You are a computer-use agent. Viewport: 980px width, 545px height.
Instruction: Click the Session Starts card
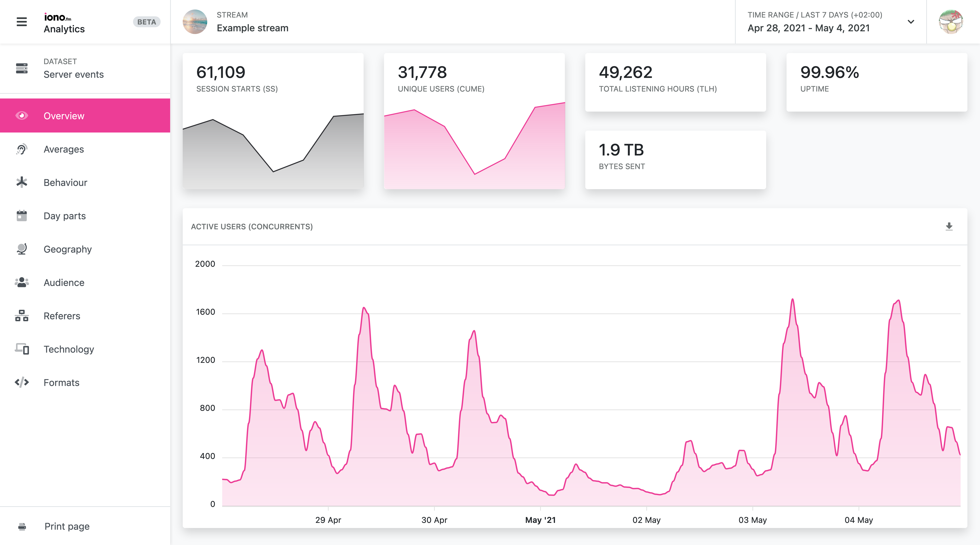coord(273,121)
